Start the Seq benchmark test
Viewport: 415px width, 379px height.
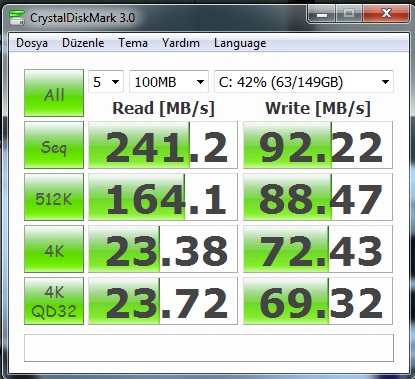(x=54, y=145)
